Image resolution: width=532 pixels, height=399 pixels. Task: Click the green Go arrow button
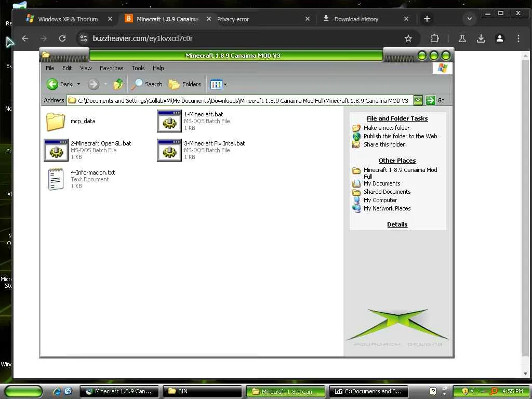click(x=431, y=100)
